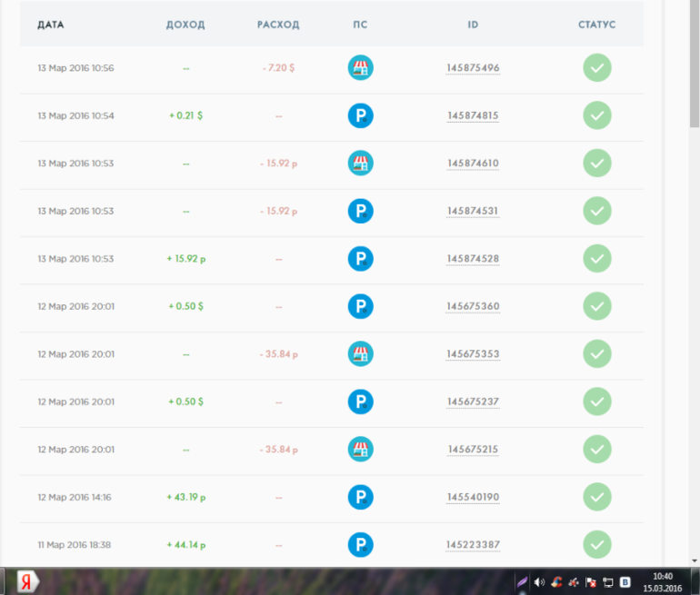Click the P payment icon for 145540190
The width and height of the screenshot is (700, 595).
pos(361,497)
